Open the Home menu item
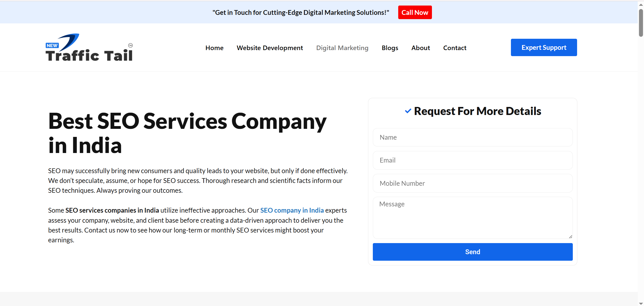The height and width of the screenshot is (306, 644). pyautogui.click(x=214, y=48)
